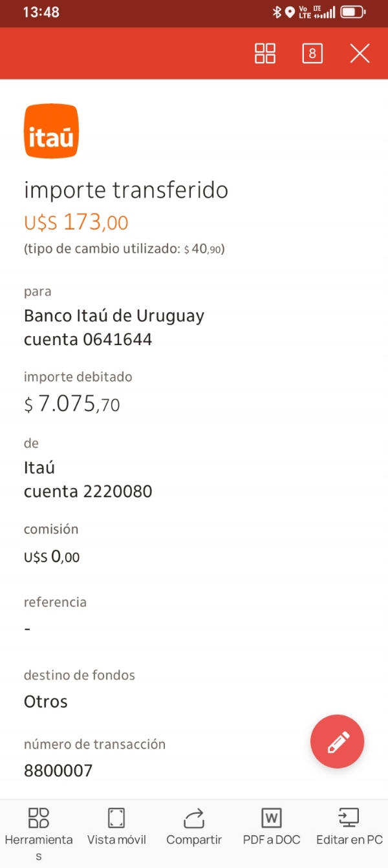Open the page thumbnails grid view
The image size is (388, 868).
pyautogui.click(x=265, y=54)
